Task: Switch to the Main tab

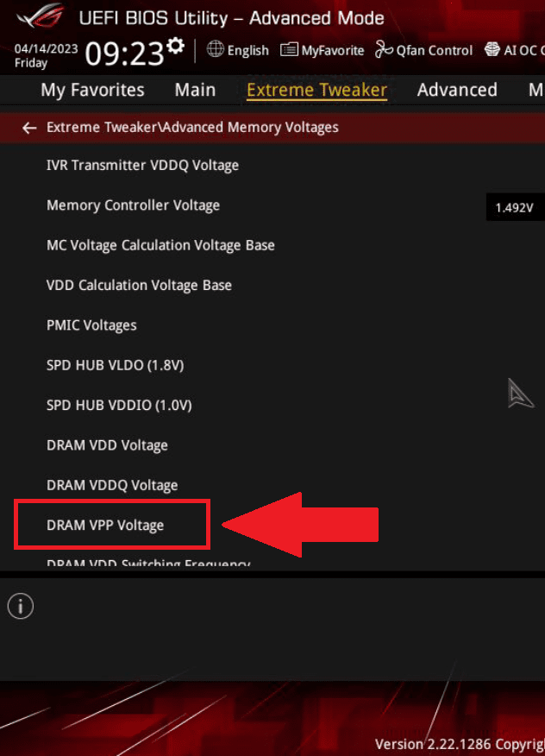Action: coord(195,90)
